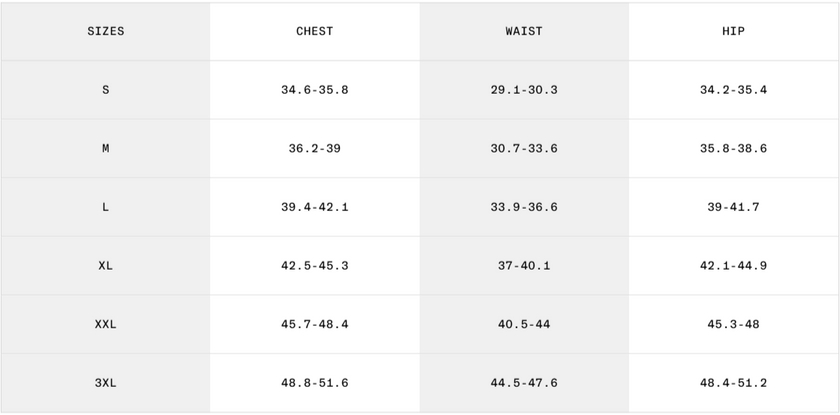Select the 3XL size row label
Viewport: 840px width, 415px height.
[105, 383]
